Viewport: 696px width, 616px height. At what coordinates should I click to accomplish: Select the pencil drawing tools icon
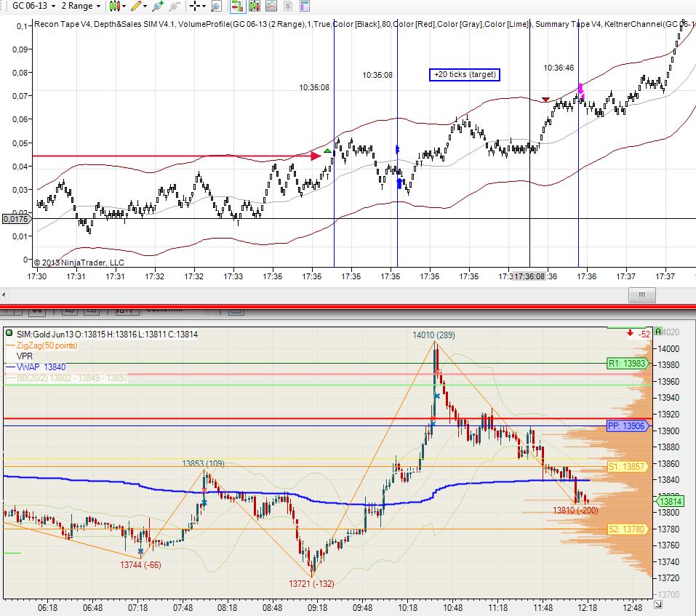pos(136,6)
